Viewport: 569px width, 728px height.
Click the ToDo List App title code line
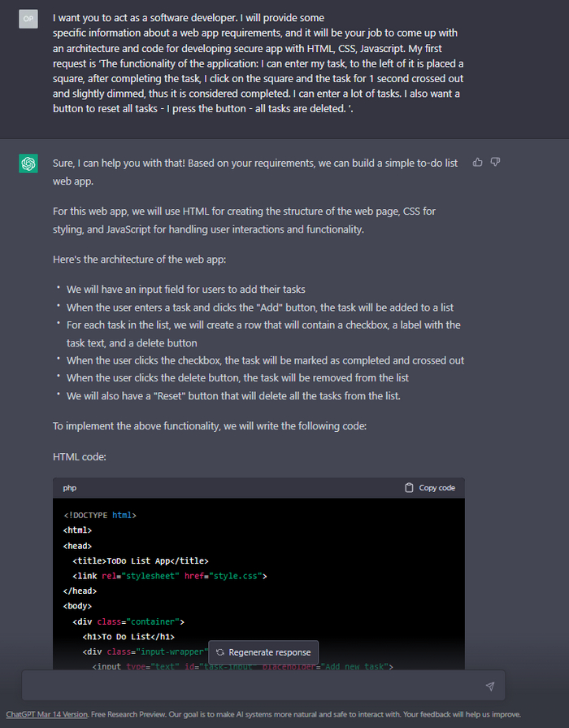point(140,560)
